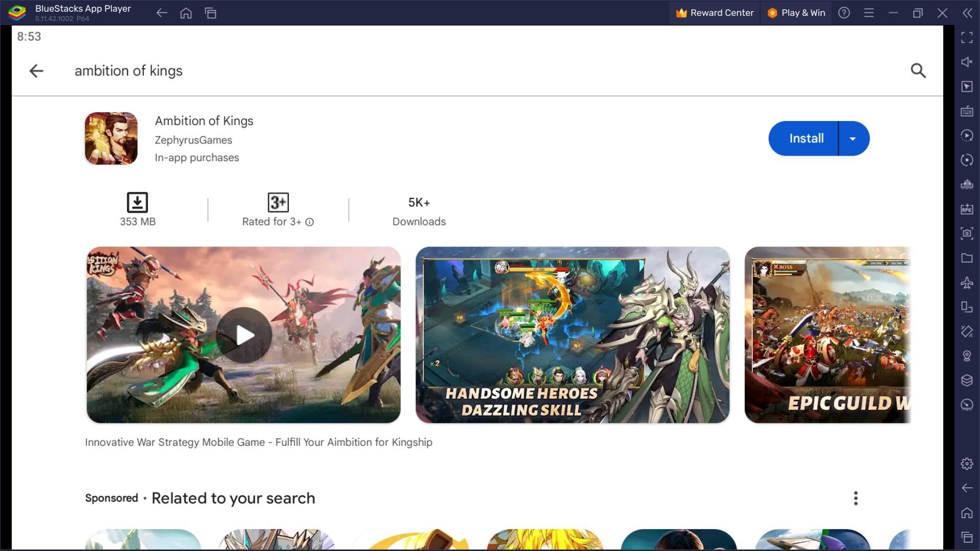980x551 pixels.
Task: Open location pin sidebar icon
Action: pos(967,356)
